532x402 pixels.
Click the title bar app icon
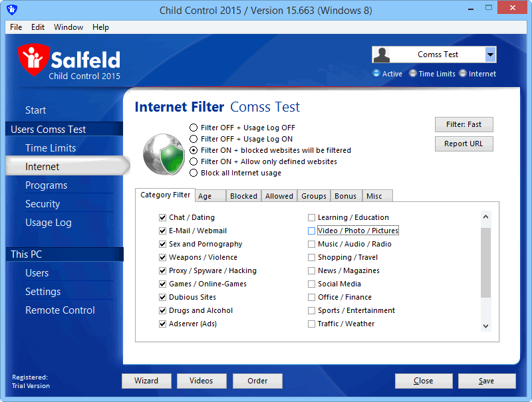point(12,10)
